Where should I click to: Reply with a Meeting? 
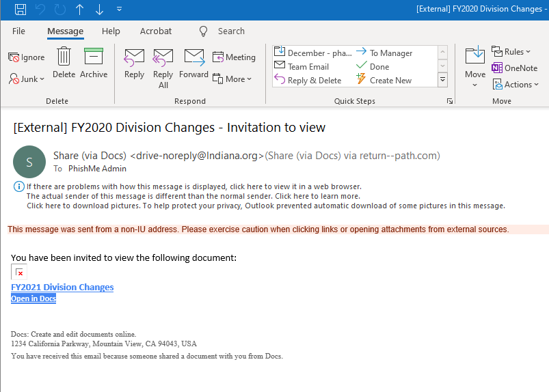click(x=234, y=57)
